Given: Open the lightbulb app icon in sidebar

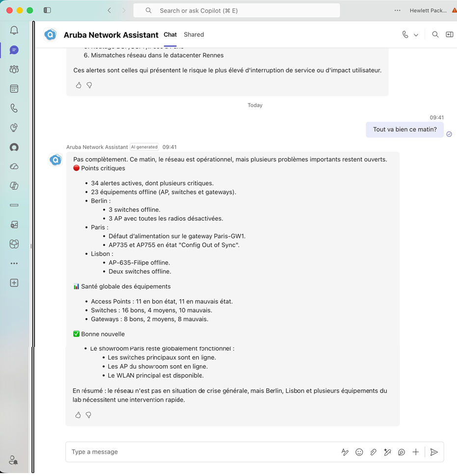Looking at the screenshot, I should pyautogui.click(x=14, y=128).
